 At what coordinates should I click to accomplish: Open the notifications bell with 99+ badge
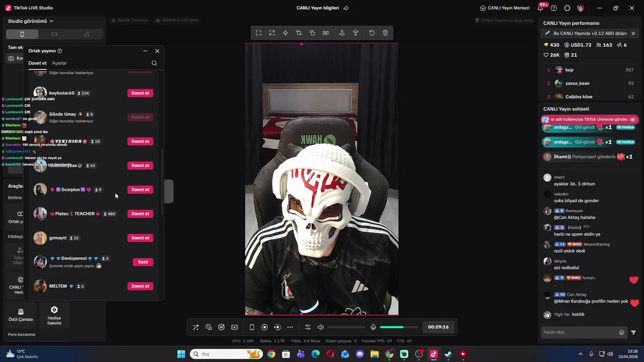pyautogui.click(x=541, y=8)
